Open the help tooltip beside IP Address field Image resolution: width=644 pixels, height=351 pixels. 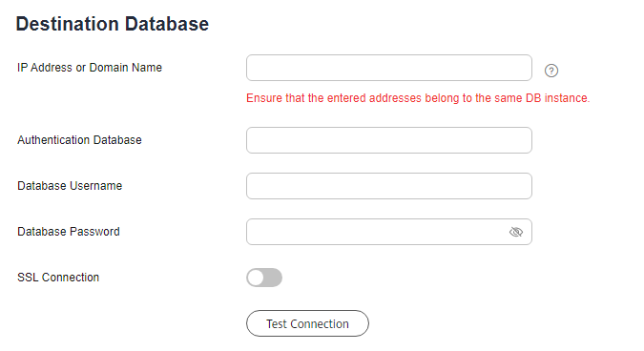point(551,71)
